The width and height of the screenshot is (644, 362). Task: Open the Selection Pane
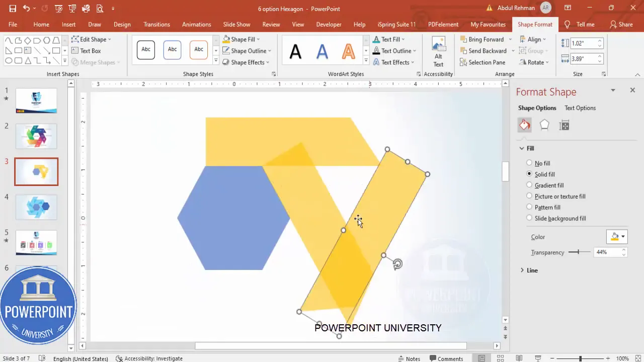[482, 62]
